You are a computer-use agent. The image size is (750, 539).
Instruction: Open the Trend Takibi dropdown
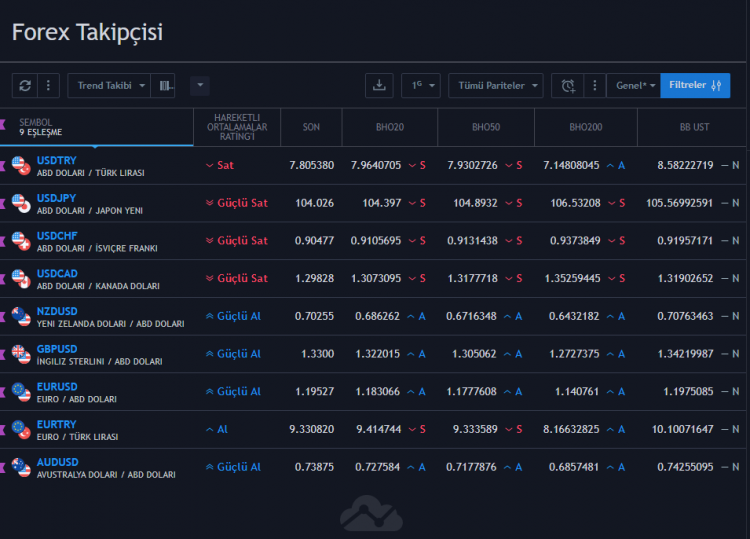click(x=112, y=86)
